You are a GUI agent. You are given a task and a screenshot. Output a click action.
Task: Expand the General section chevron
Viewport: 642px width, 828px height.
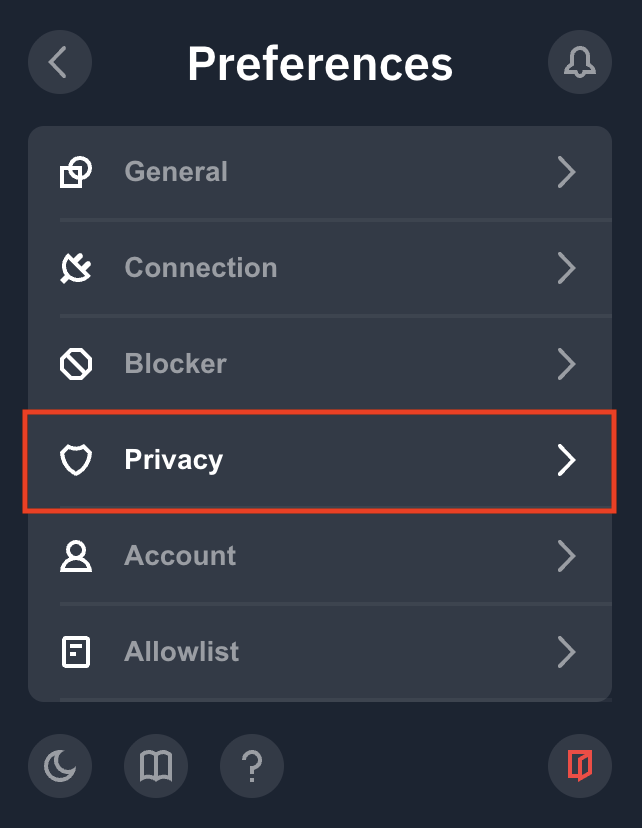[x=567, y=172]
